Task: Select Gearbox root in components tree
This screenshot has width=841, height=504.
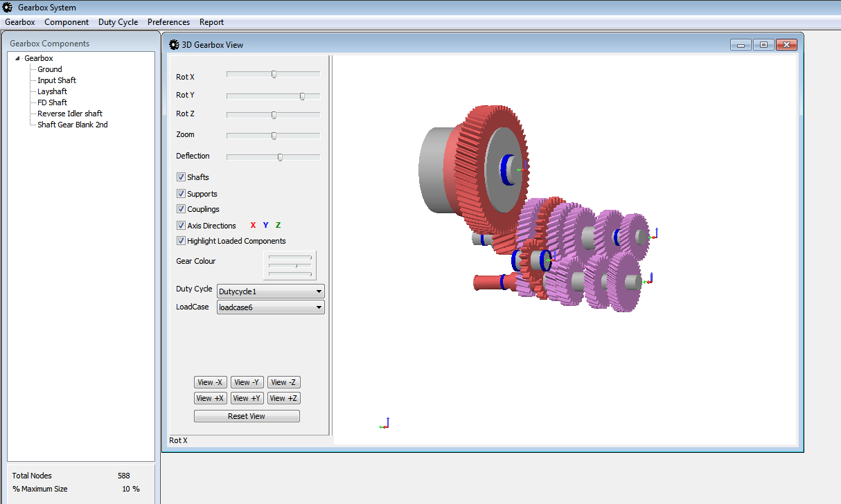Action: [39, 58]
